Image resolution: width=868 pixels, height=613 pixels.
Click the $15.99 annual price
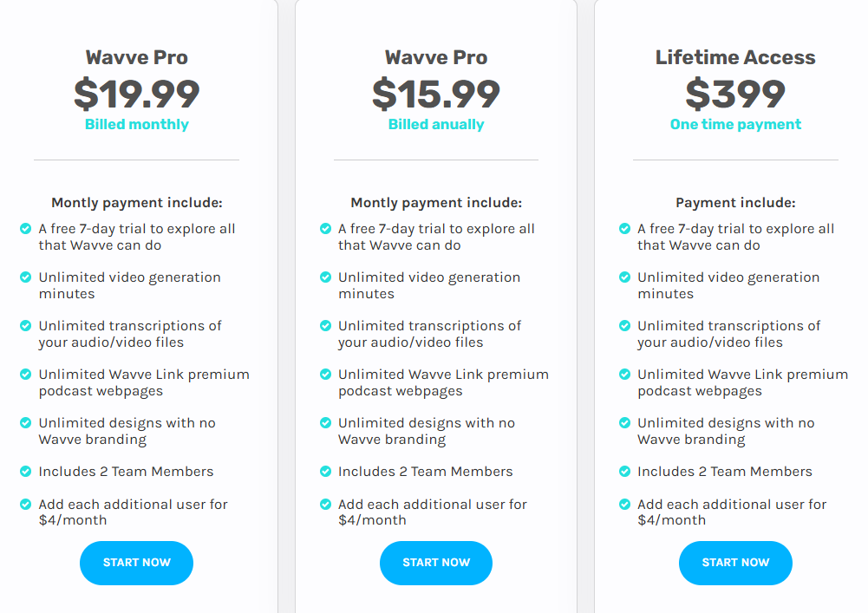click(435, 91)
